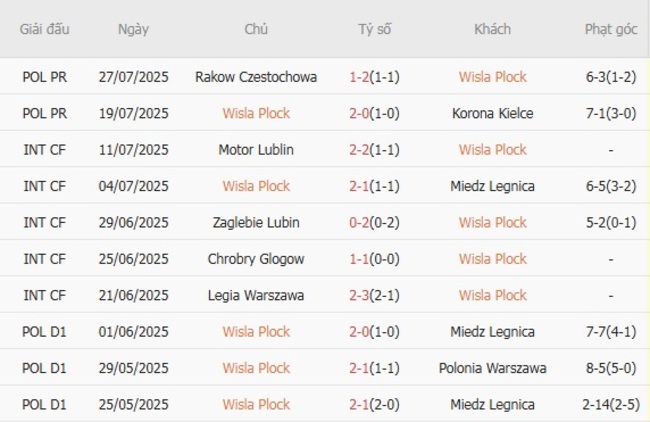Screen dimensions: 650x422
Task: Click the 'Giải đấu' column header
Action: pyautogui.click(x=45, y=29)
